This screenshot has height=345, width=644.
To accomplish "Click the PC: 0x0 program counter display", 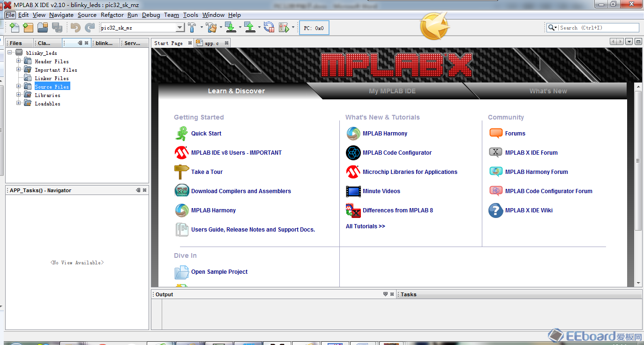I will tap(314, 28).
